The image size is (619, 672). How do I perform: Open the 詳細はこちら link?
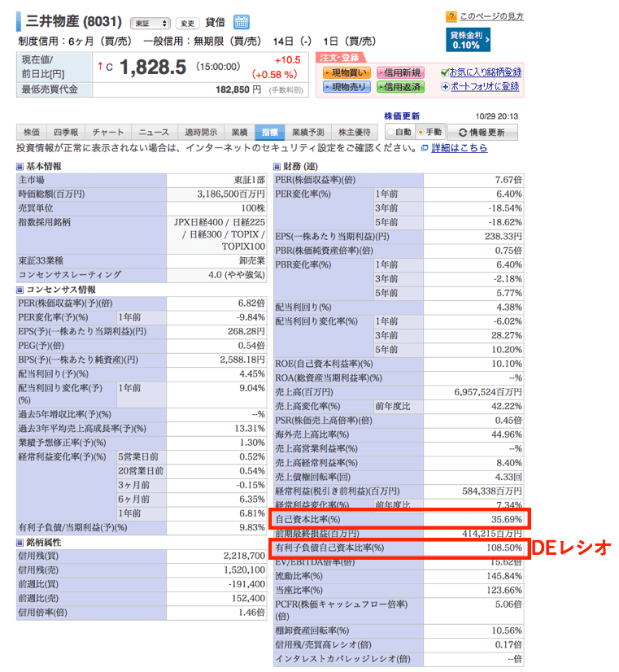460,148
